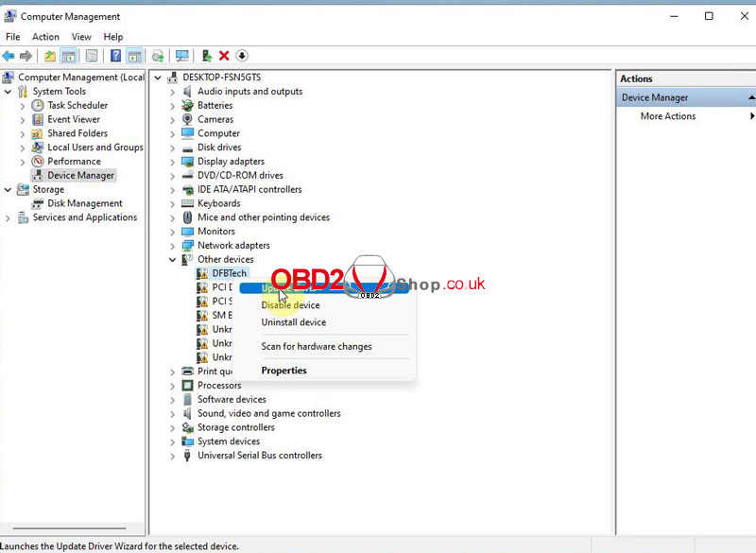Collapse the System Tools tree node
Viewport: 756px width, 553px height.
(9, 92)
